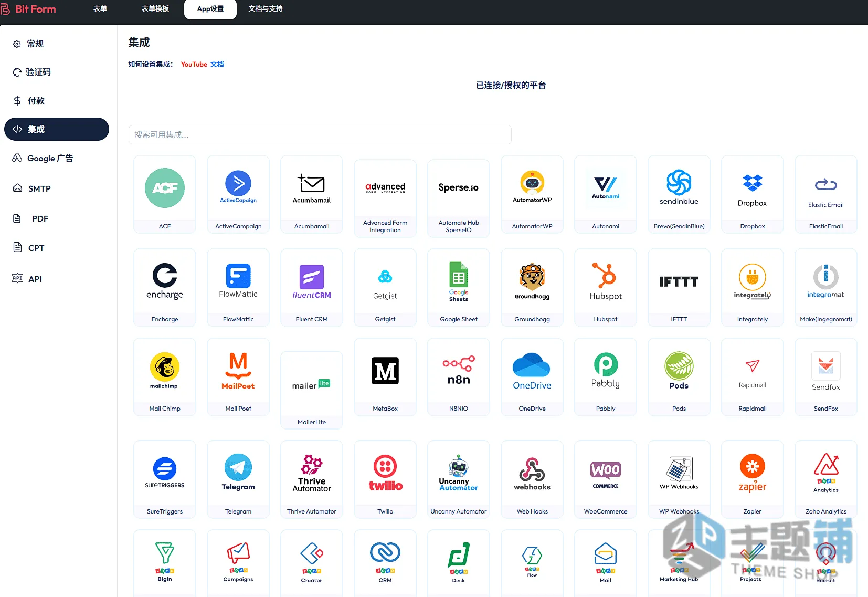Image resolution: width=868 pixels, height=597 pixels.
Task: Select the ActiveCampaign integration icon
Action: pyautogui.click(x=238, y=186)
